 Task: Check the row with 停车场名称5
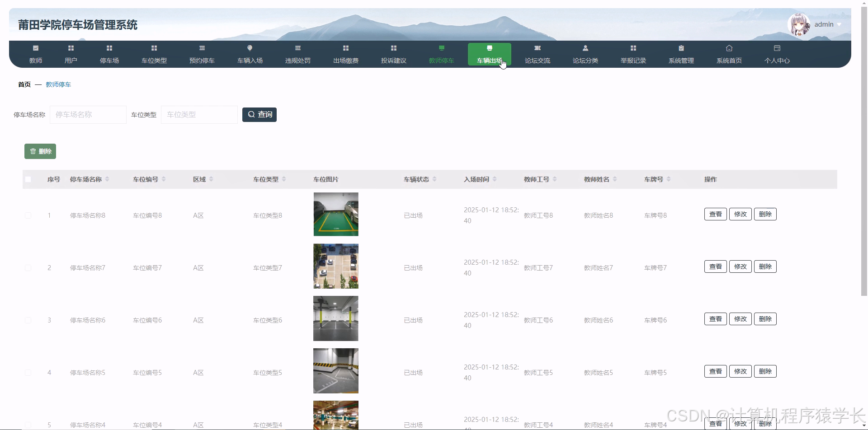pos(28,373)
